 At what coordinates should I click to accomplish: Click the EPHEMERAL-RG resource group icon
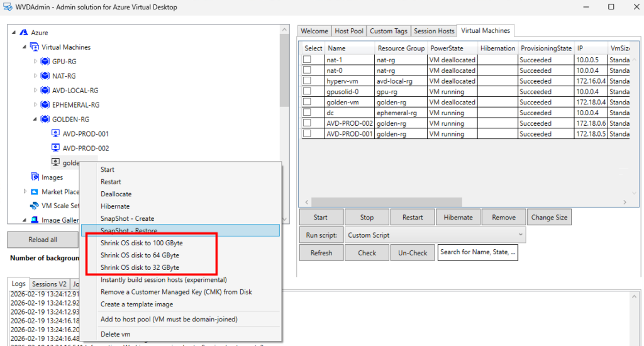(45, 105)
